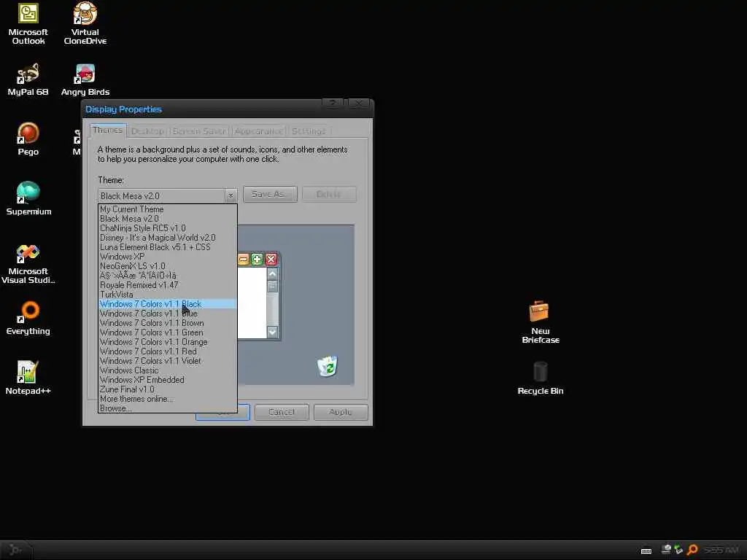Open the Screen Saver tab
The width and height of the screenshot is (747, 560).
click(x=199, y=131)
